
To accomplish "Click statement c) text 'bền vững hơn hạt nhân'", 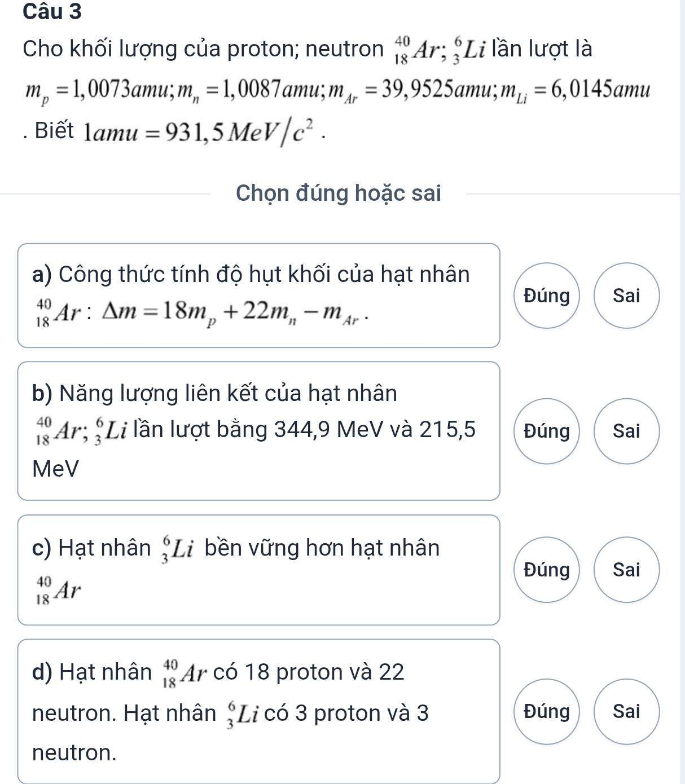I will [x=322, y=548].
